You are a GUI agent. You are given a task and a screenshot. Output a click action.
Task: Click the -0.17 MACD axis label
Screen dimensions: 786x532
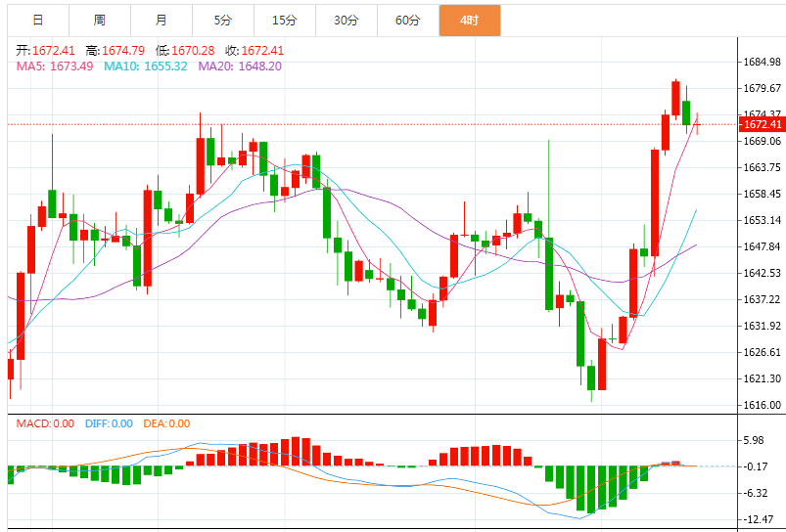[x=756, y=466]
